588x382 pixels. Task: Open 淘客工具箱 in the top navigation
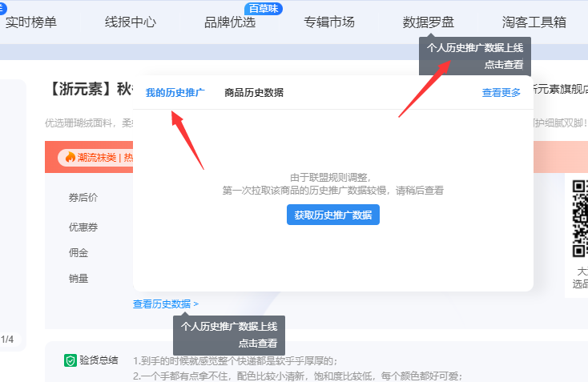click(534, 22)
